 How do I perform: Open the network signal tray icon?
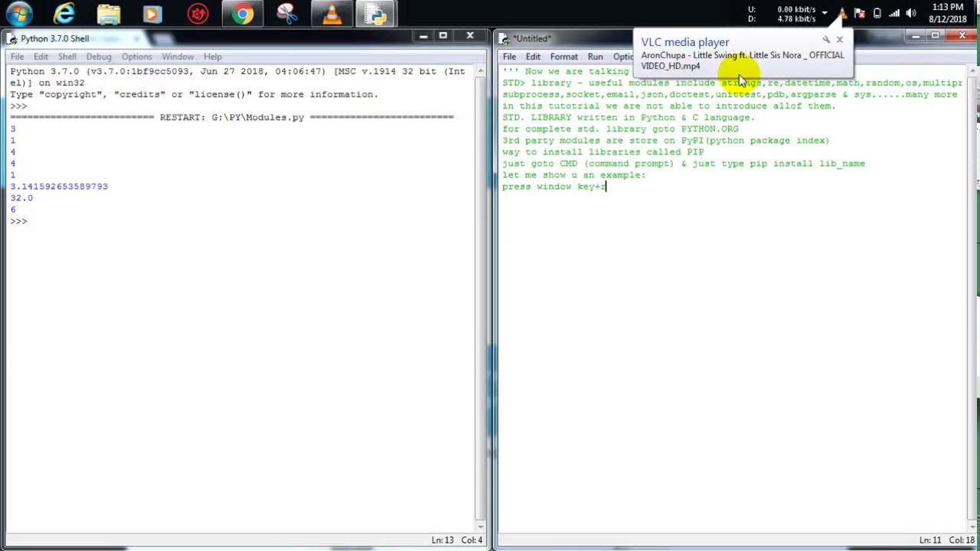pos(894,13)
